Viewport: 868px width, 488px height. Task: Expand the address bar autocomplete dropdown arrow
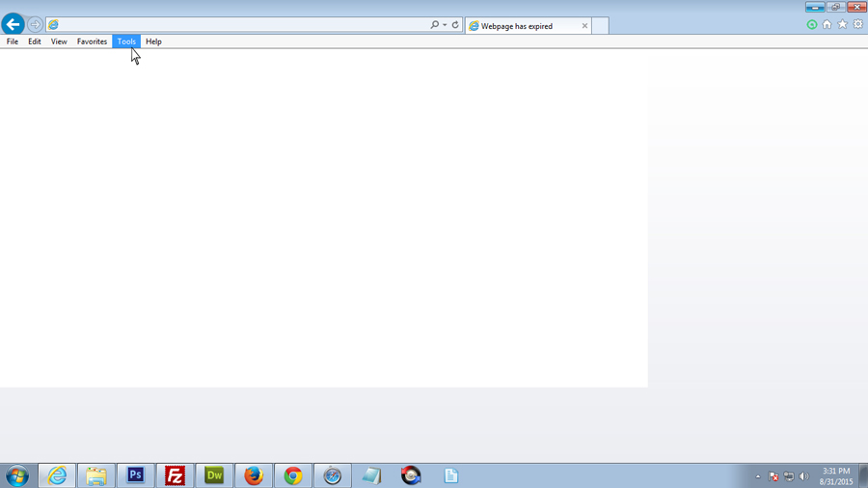[x=445, y=25]
